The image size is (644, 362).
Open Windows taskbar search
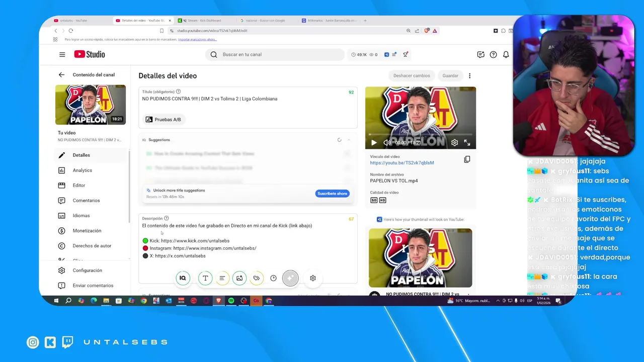pyautogui.click(x=68, y=301)
